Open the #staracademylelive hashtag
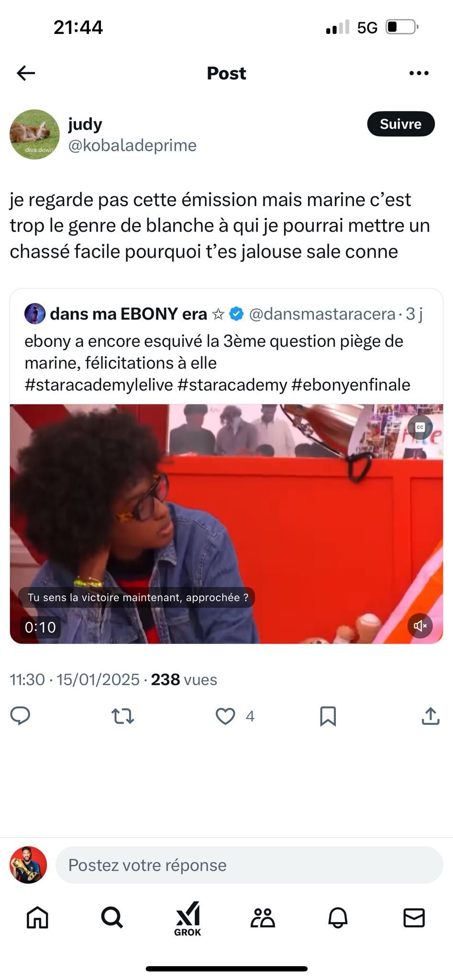The width and height of the screenshot is (453, 980). (99, 385)
